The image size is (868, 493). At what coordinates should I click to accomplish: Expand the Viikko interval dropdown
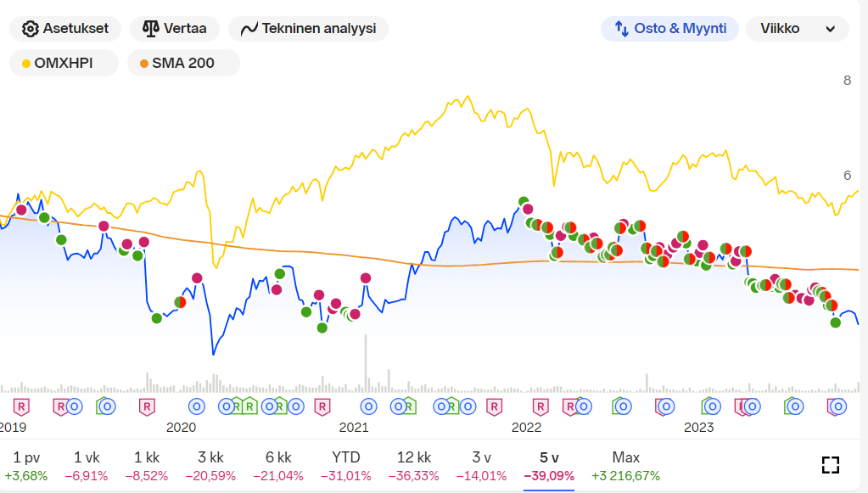tap(797, 29)
